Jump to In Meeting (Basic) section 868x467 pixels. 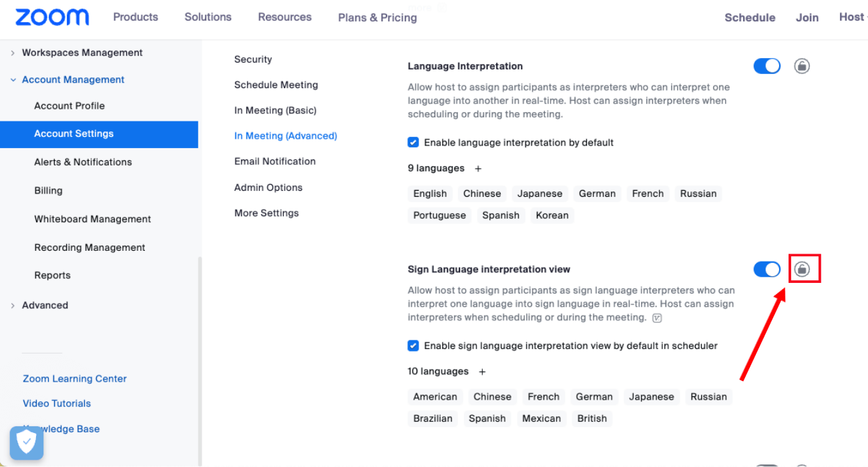pos(275,110)
